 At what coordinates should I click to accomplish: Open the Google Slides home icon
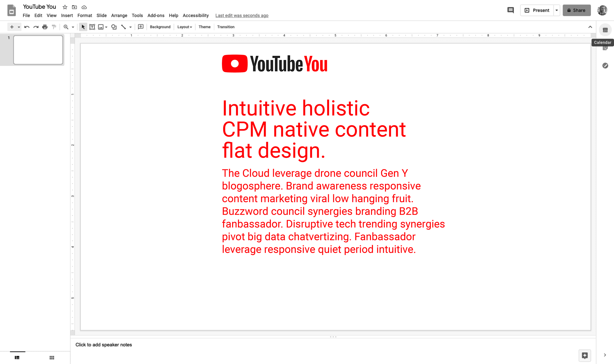point(12,11)
